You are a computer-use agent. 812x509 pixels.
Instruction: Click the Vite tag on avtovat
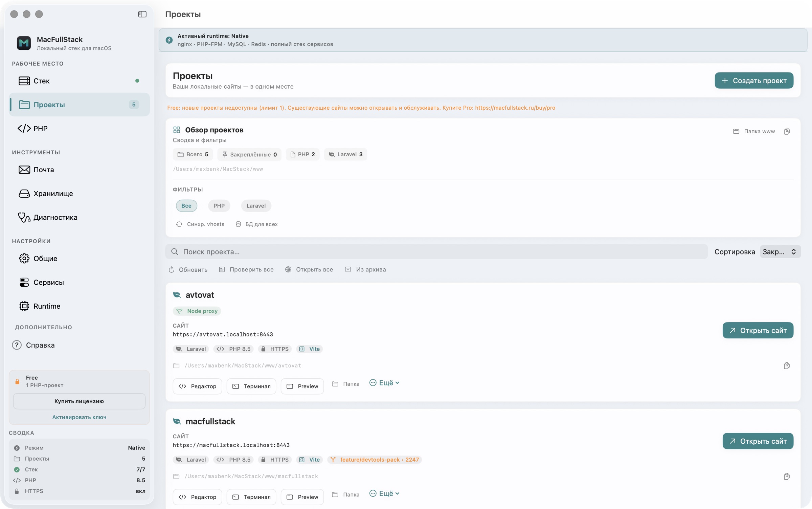310,349
